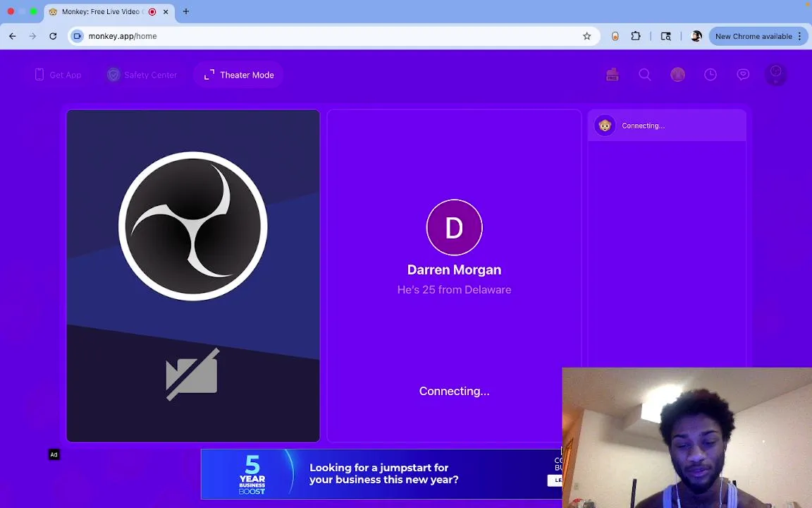The height and width of the screenshot is (508, 812).
Task: Click the red recording indicator on tab
Action: [152, 12]
